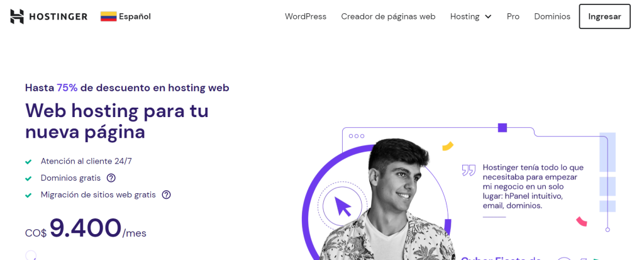Select the Pro navigation item

point(513,16)
